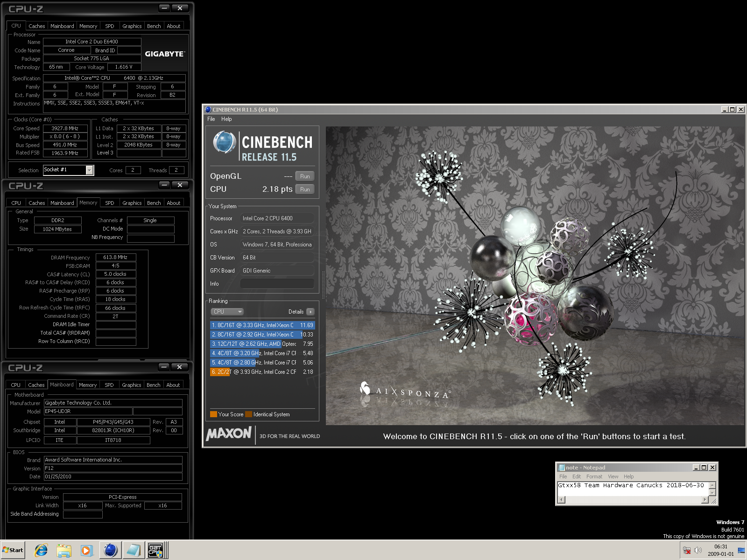The image size is (747, 560).
Task: Click the Info field in Your System
Action: (277, 284)
